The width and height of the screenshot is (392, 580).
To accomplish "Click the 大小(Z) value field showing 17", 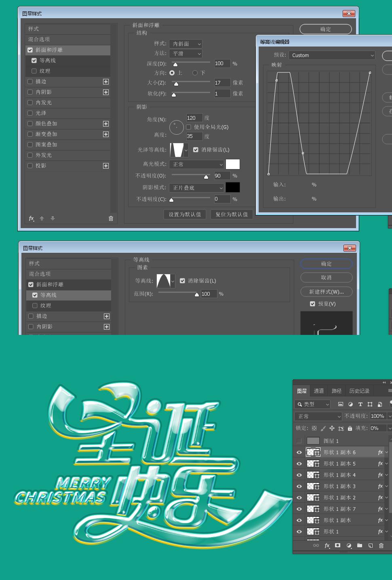I will point(222,83).
